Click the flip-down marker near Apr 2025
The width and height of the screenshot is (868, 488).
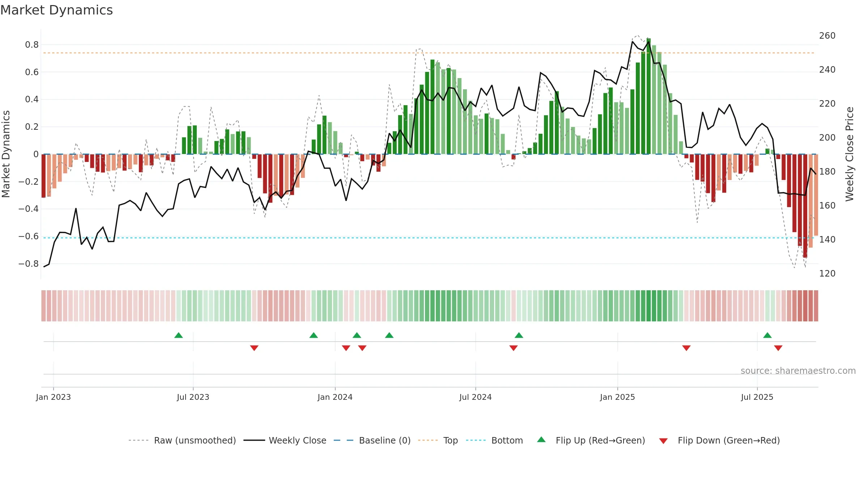tap(686, 348)
